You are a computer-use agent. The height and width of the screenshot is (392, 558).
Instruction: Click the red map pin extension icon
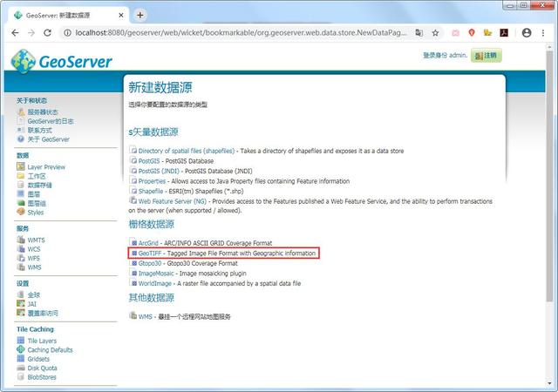pos(472,33)
